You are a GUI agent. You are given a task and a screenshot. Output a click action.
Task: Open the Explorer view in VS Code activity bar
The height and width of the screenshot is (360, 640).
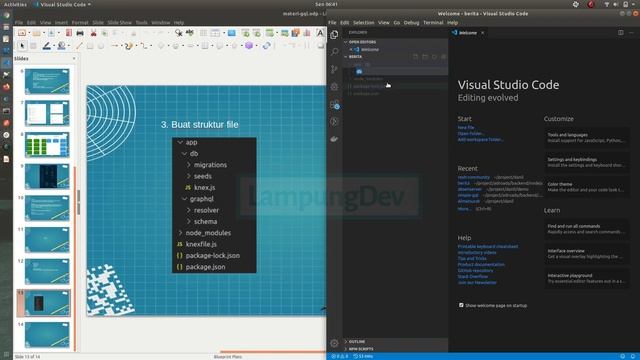[334, 35]
